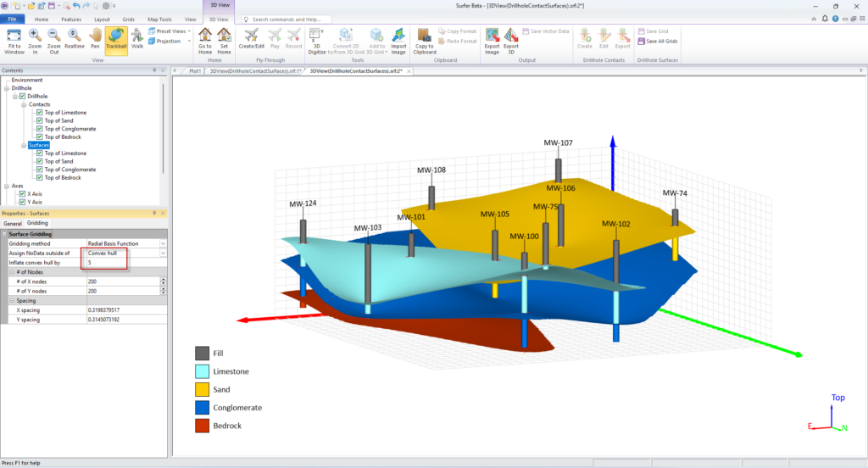
Task: Switch to the Map Tools ribbon tab
Action: coord(159,18)
